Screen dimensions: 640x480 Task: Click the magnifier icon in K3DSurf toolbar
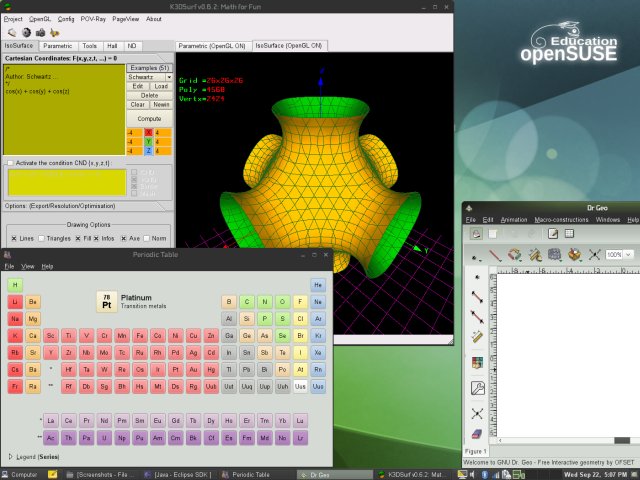[11, 32]
